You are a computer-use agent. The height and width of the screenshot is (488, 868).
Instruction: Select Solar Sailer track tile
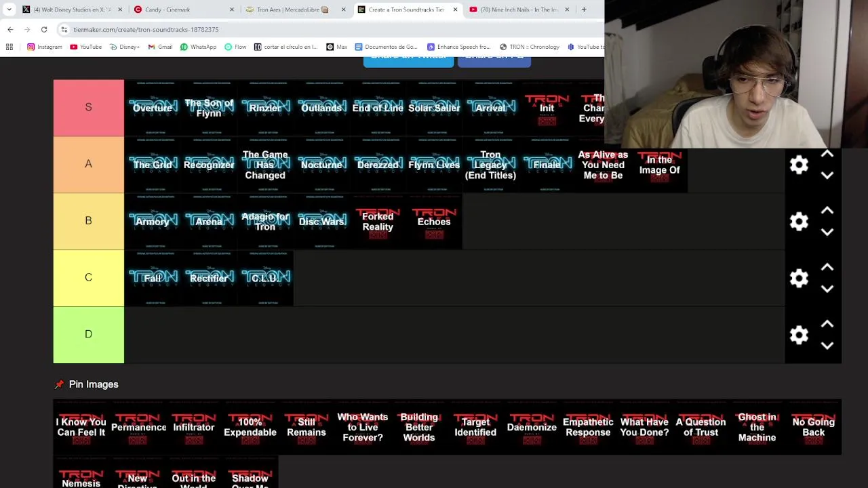click(434, 108)
